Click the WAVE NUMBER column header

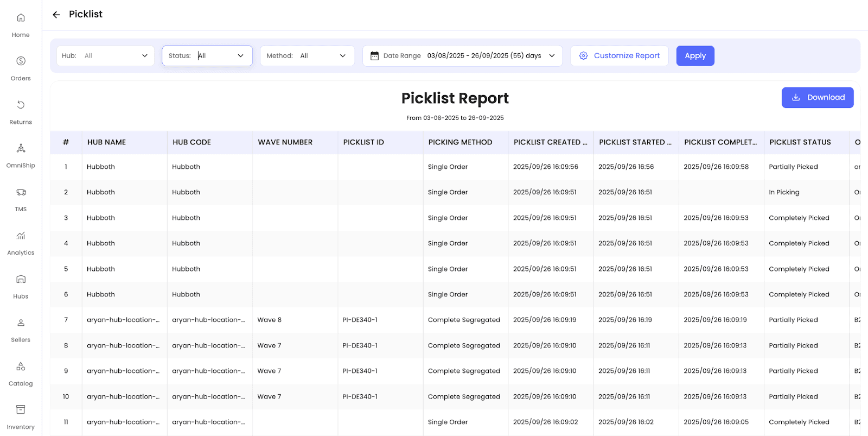[x=285, y=142]
